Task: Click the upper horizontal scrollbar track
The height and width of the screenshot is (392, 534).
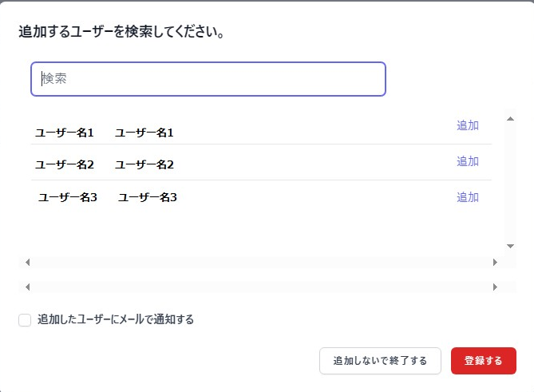Action: click(261, 262)
